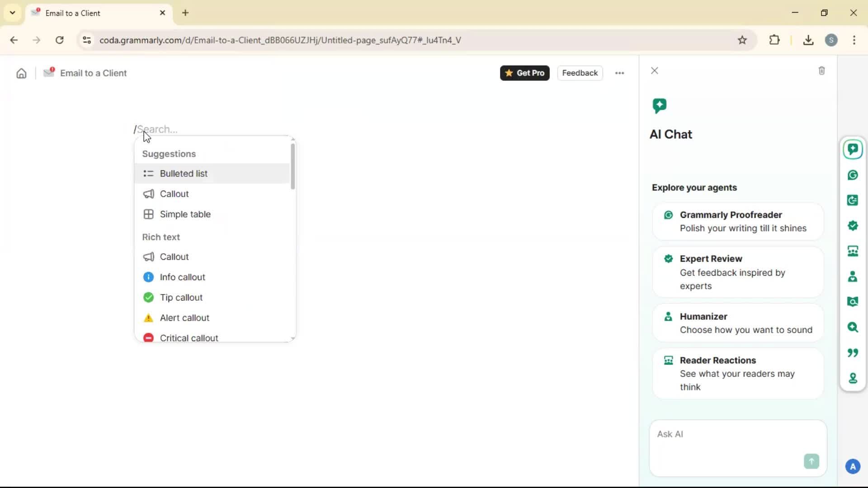Viewport: 868px width, 488px height.
Task: Select Bulleted list from suggestions
Action: (x=184, y=174)
